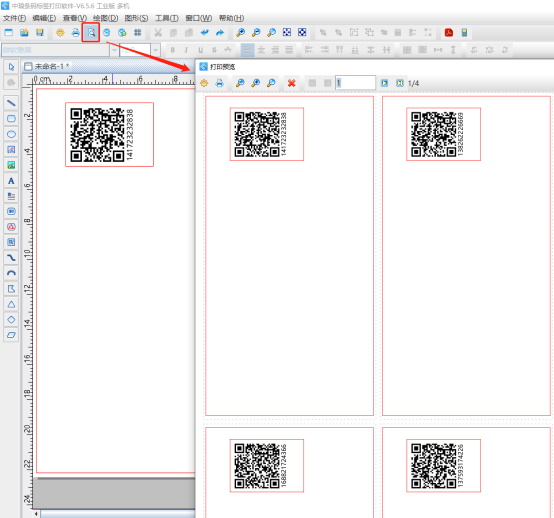Image resolution: width=554 pixels, height=518 pixels.
Task: Open the 窗口(W) menu
Action: (199, 18)
